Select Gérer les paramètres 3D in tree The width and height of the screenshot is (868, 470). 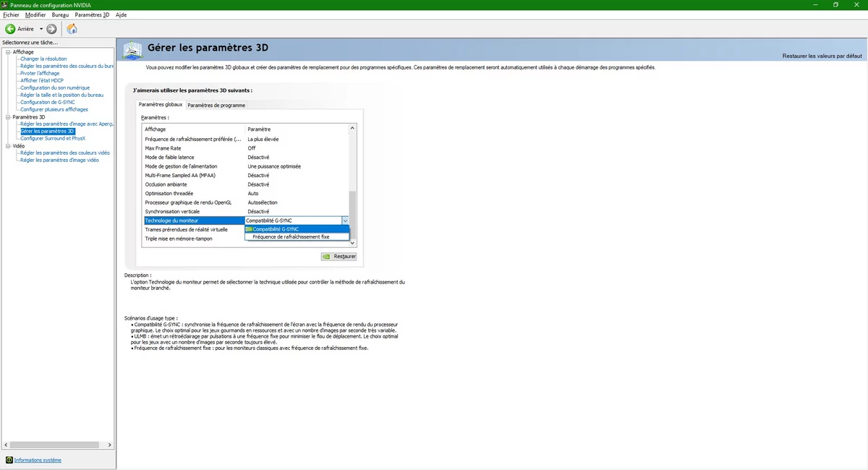pos(47,132)
